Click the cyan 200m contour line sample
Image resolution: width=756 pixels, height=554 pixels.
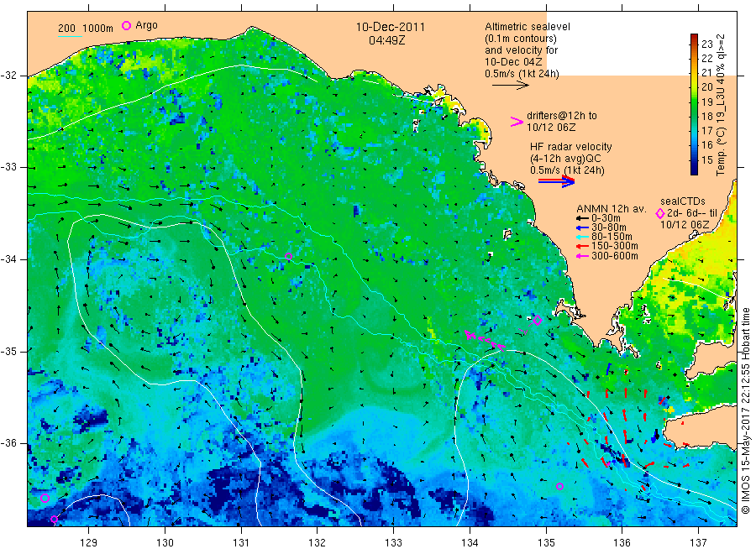[70, 36]
